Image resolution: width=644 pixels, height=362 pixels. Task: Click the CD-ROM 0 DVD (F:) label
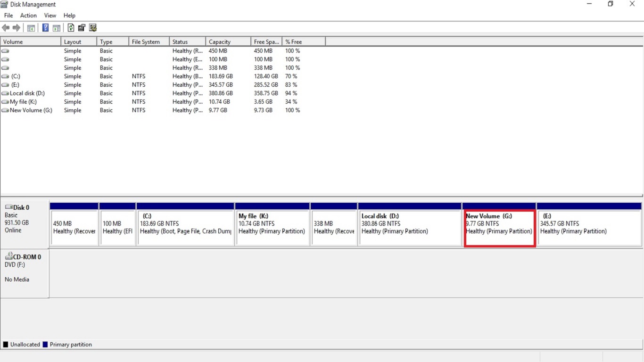tap(25, 273)
